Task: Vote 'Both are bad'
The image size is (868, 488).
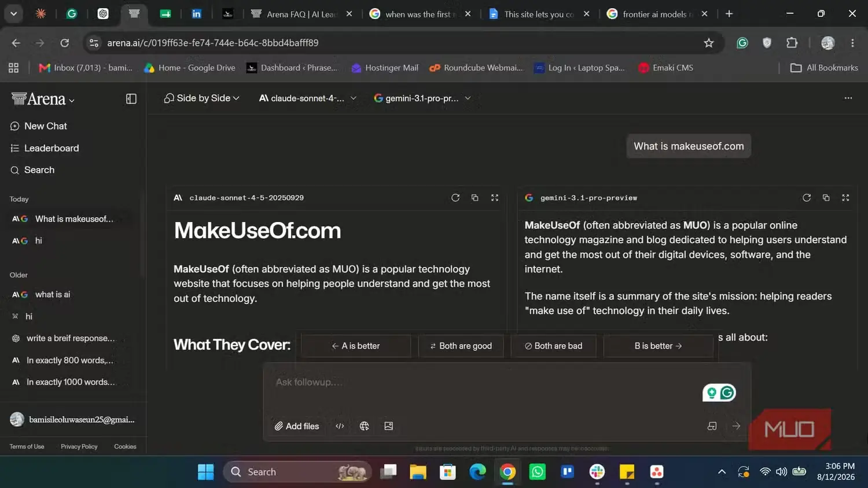Action: tap(554, 346)
